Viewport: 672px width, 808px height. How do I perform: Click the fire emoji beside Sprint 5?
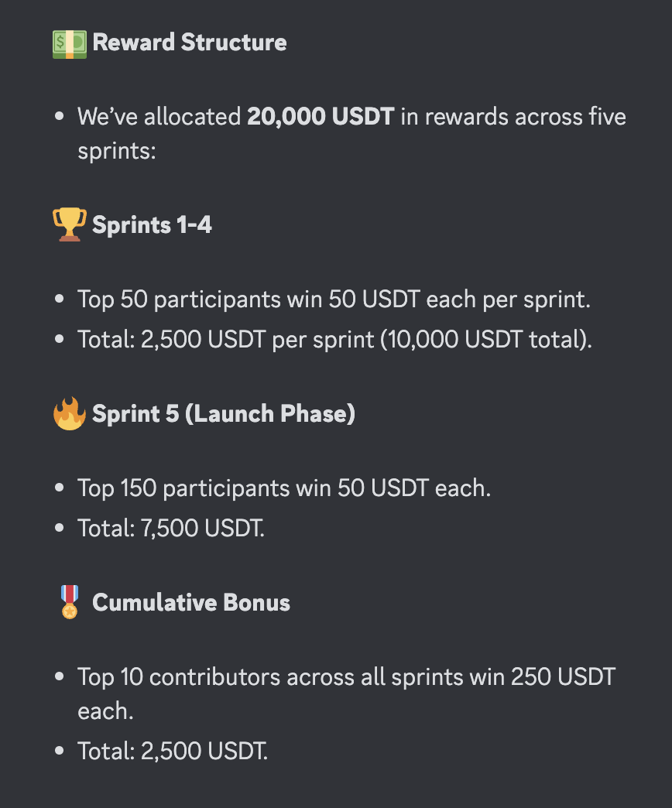[x=70, y=413]
